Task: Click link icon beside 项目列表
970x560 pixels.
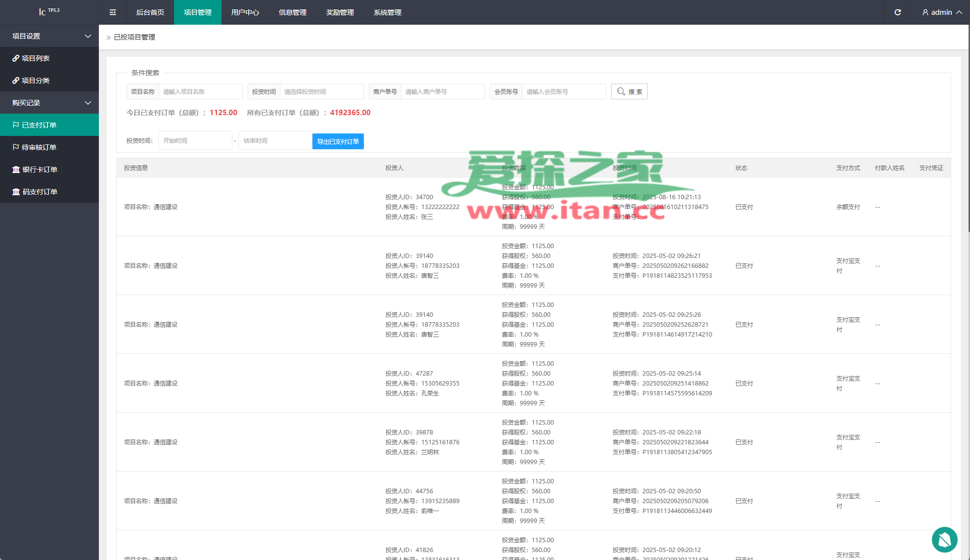Action: point(16,58)
